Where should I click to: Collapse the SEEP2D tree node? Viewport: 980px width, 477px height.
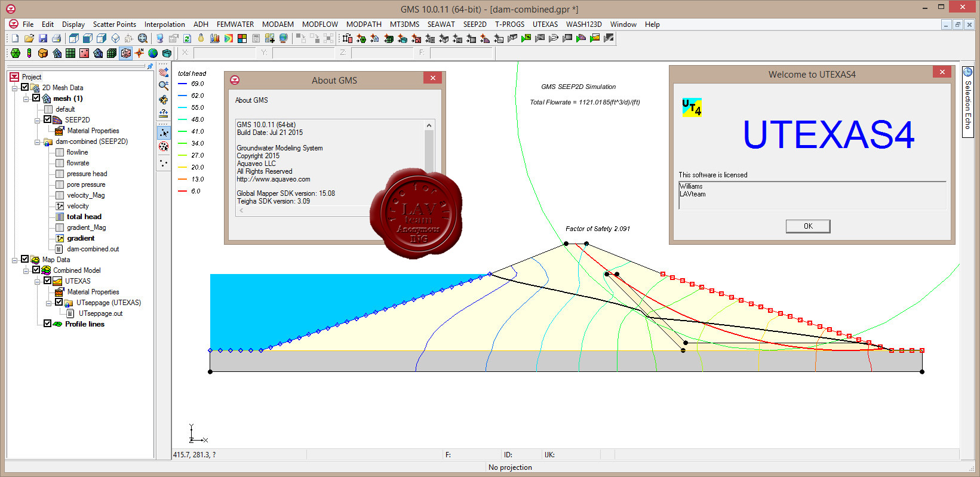click(x=37, y=120)
